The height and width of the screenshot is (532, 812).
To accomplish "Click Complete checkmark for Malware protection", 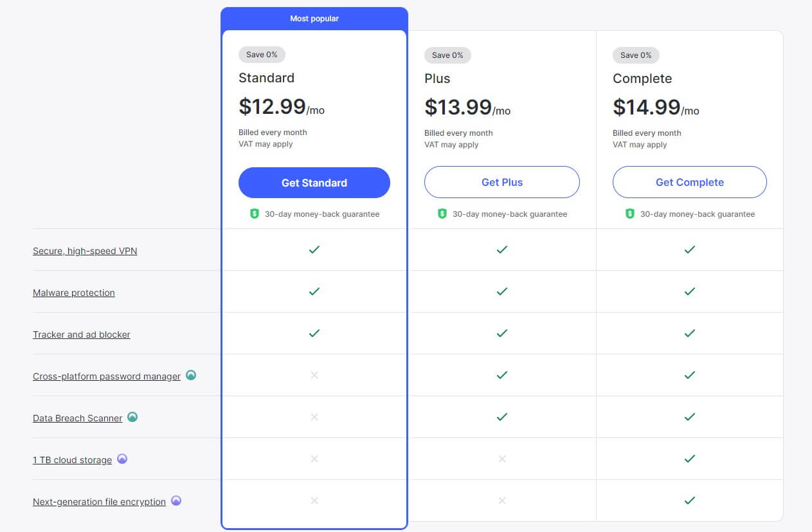I will pos(690,291).
